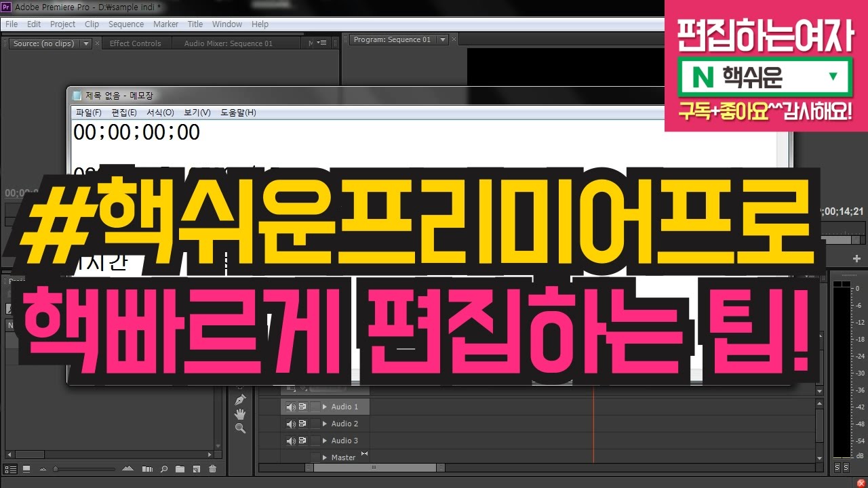The width and height of the screenshot is (868, 488).
Task: Toggle left channel solo in audio meters
Action: (837, 468)
